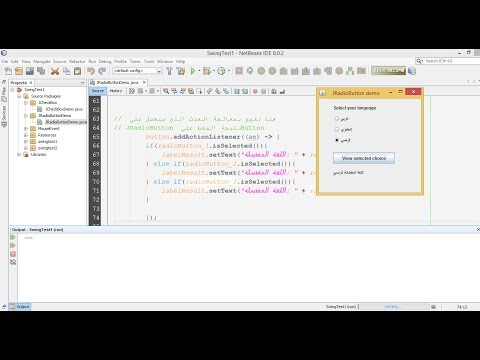Click the garbage collection icon beside memory bar
The width and height of the screenshot is (480, 360).
click(412, 71)
